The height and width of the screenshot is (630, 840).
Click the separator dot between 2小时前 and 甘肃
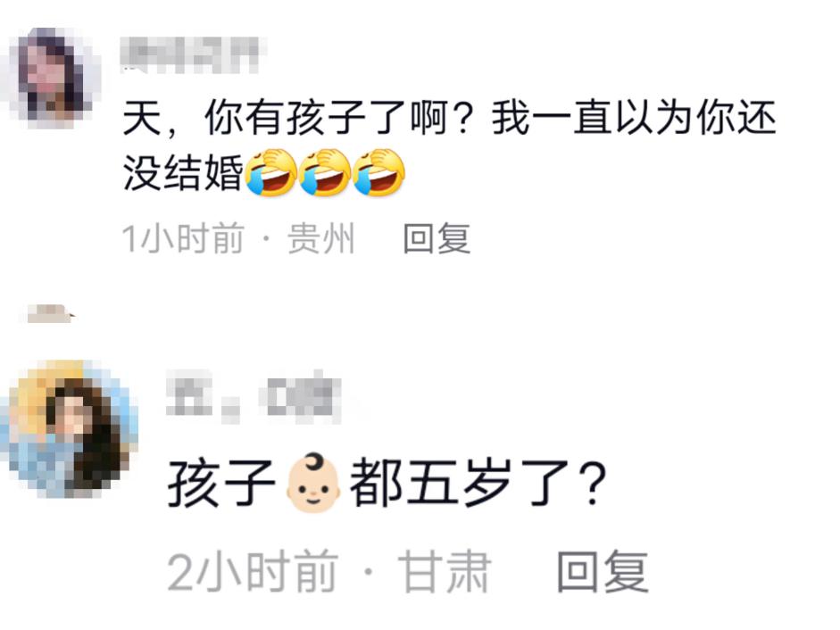coord(368,572)
